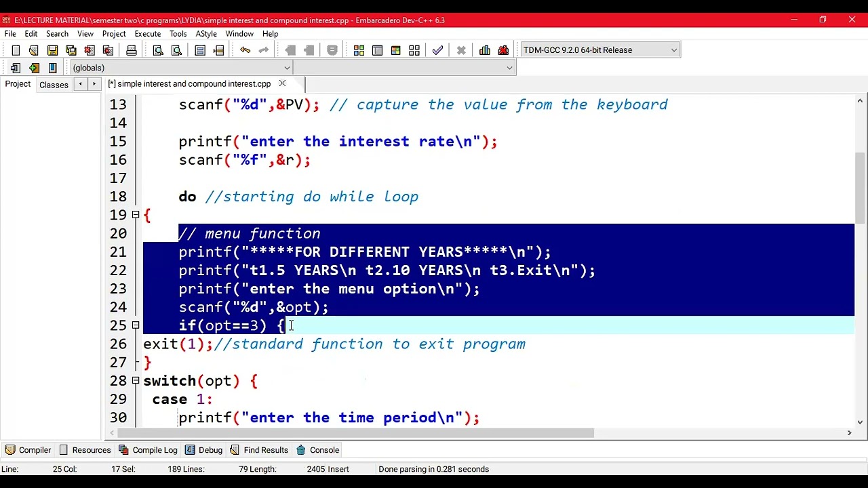Click the Undo arrow icon
This screenshot has width=868, height=488.
[245, 50]
